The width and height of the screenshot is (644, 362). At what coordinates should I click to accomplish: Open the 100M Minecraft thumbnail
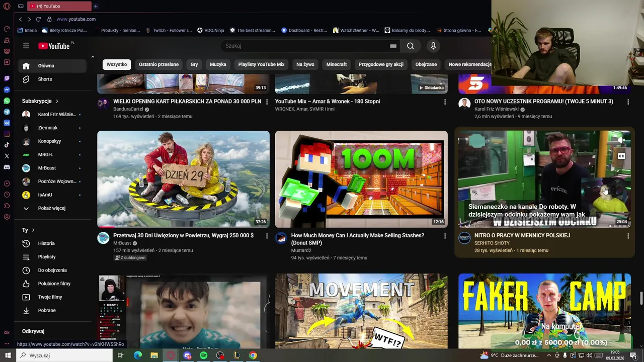point(361,179)
